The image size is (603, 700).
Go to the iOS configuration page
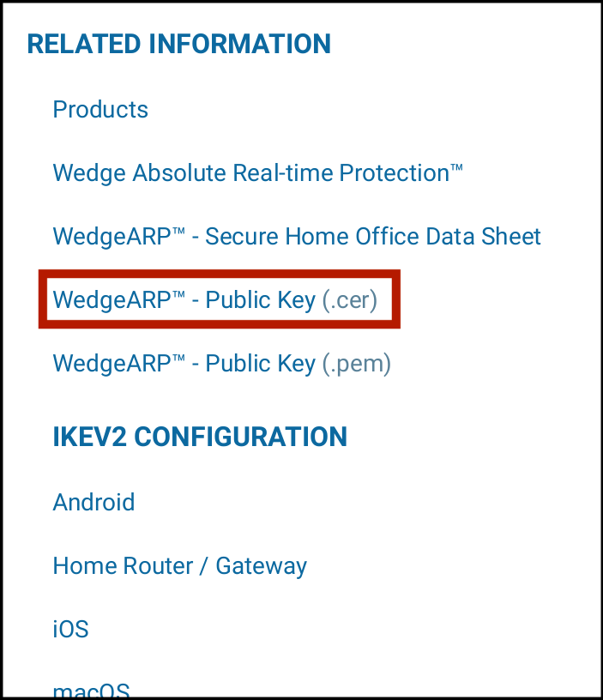(x=70, y=630)
